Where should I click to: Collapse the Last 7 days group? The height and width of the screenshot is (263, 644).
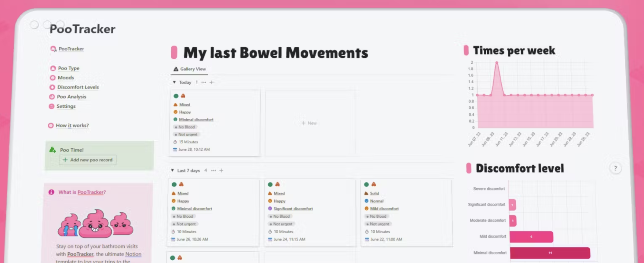172,170
